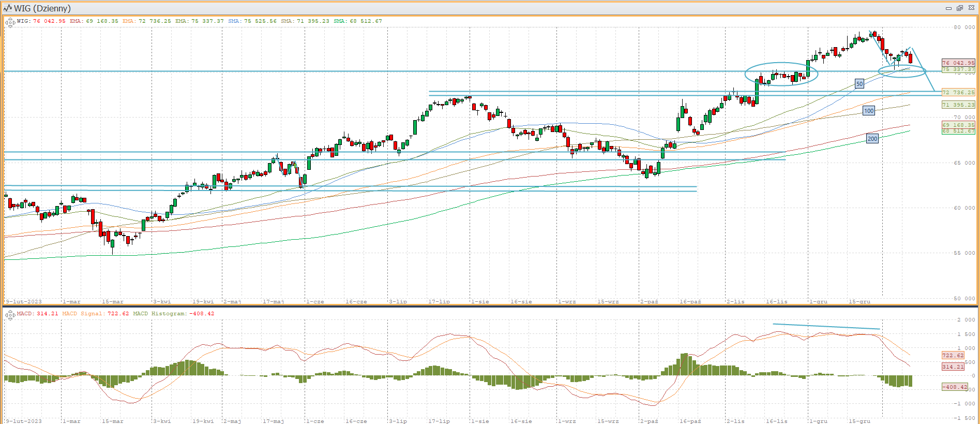Minimize the WIG chart window
This screenshot has height=424, width=980.
pyautogui.click(x=948, y=8)
